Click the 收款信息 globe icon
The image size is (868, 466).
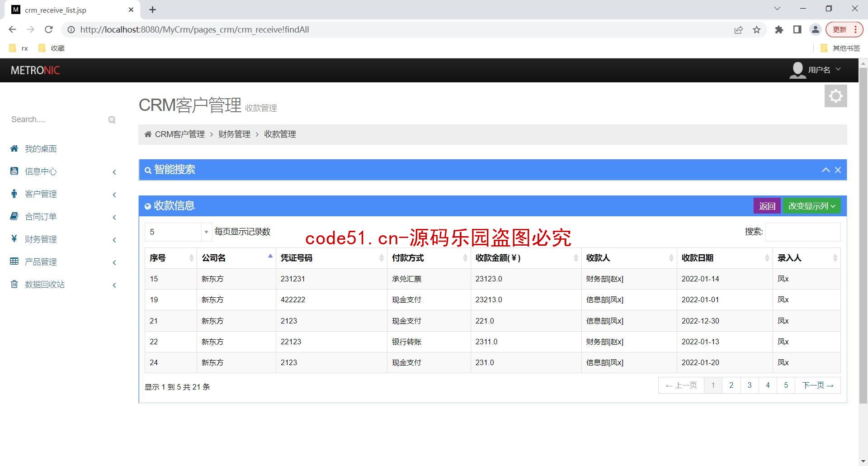pos(147,206)
